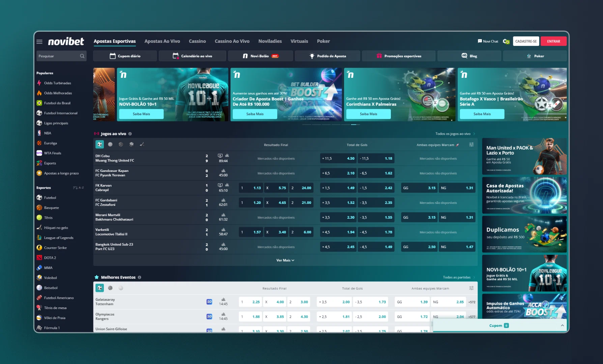Open the Virtuais tab

coord(299,41)
